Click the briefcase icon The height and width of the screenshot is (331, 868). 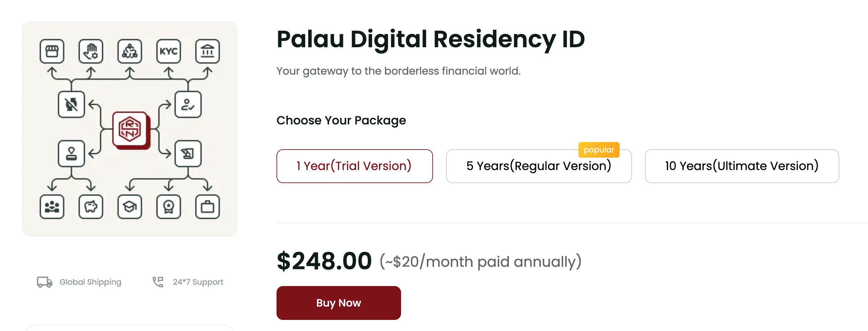(x=207, y=207)
